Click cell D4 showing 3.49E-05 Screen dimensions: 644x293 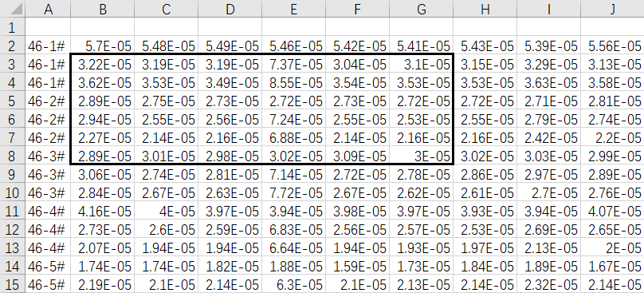click(x=230, y=83)
